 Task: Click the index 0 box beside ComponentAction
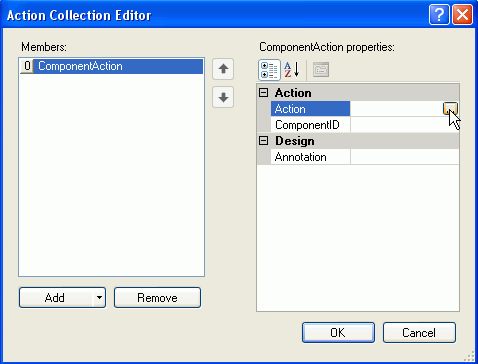tap(27, 66)
